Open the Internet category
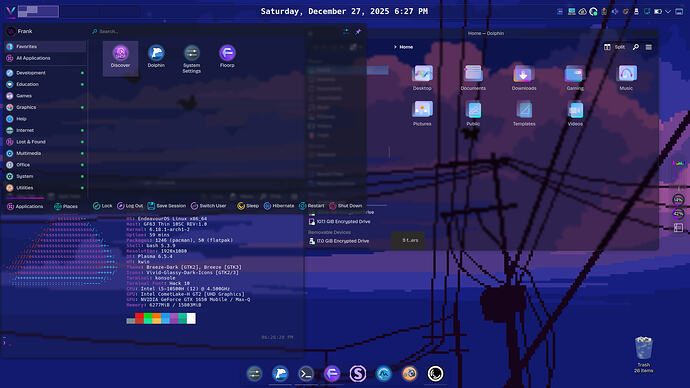The width and height of the screenshot is (690, 388). coord(45,130)
